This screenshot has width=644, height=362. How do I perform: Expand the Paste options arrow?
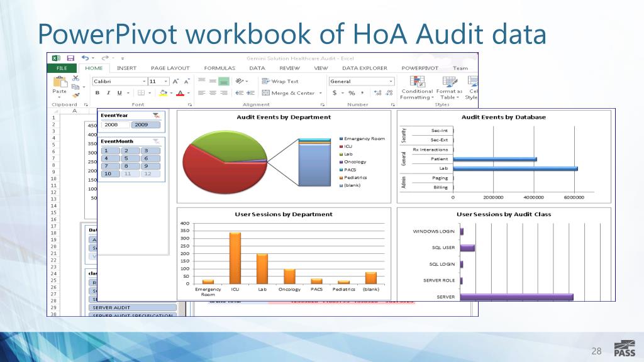(x=60, y=97)
